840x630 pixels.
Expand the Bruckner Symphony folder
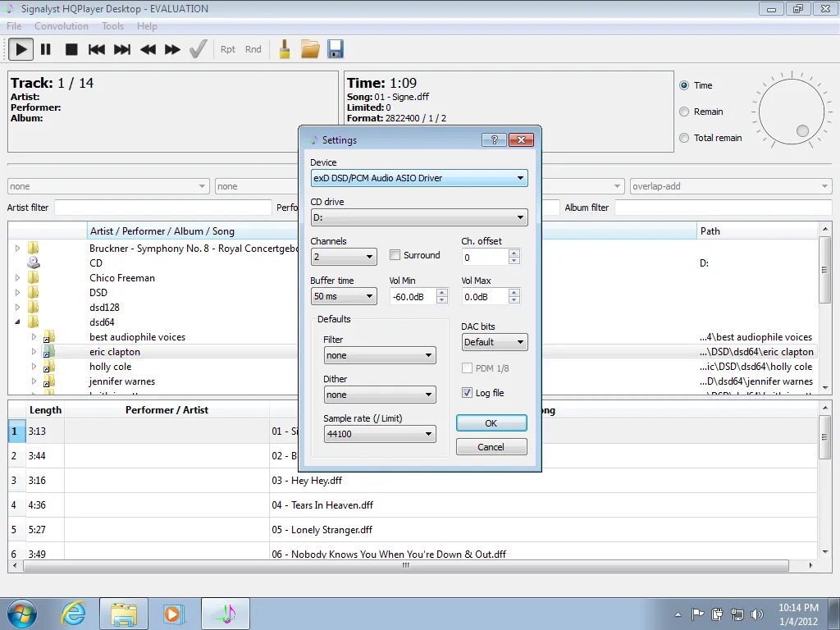click(18, 248)
